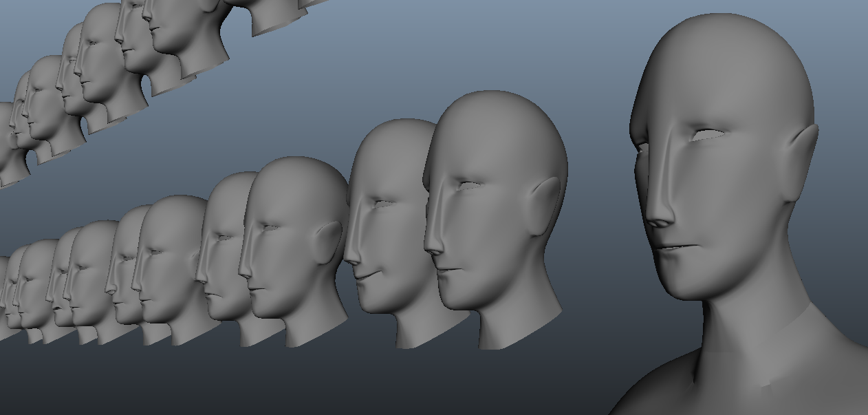Screen dimensions: 868x415
Task: Click the ear of the large foreground head
Action: (x=801, y=150)
